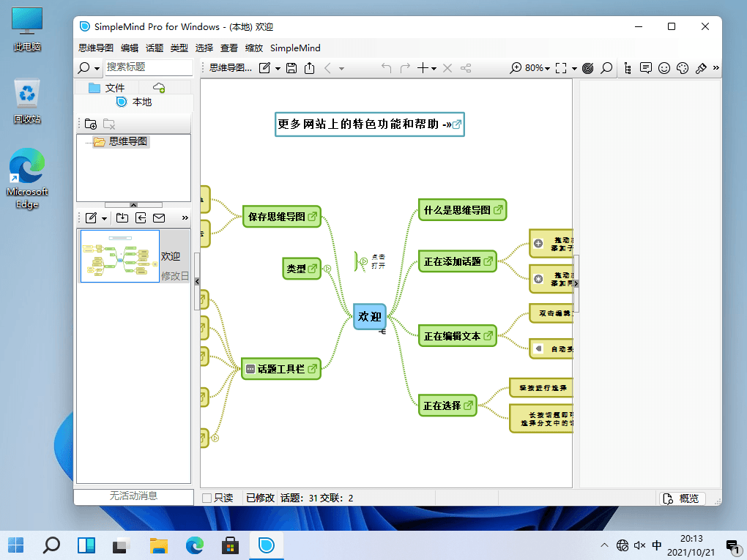This screenshot has width=747, height=560.
Task: Select the 什么是思维导图 topic
Action: (x=462, y=210)
